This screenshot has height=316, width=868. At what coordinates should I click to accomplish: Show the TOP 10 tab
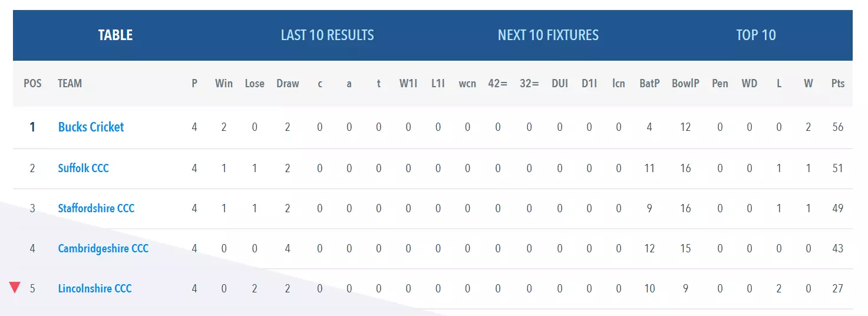(756, 35)
